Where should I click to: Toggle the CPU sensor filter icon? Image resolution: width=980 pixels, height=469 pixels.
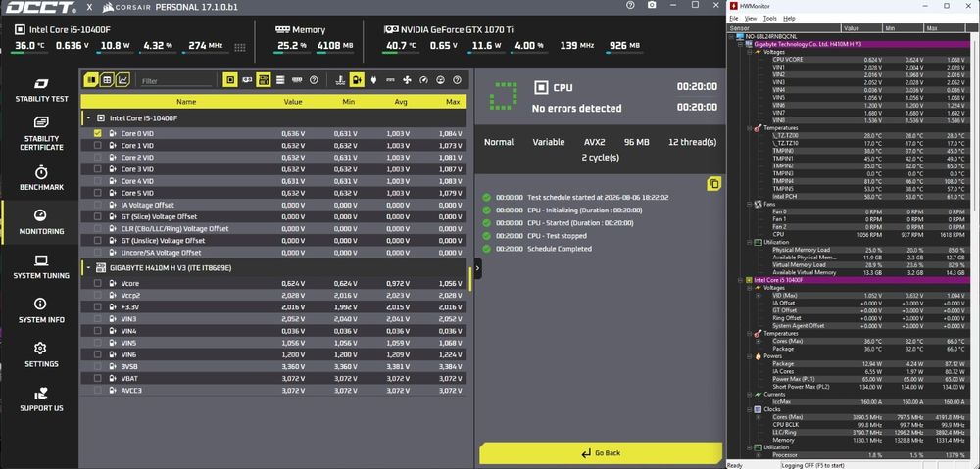pos(230,80)
